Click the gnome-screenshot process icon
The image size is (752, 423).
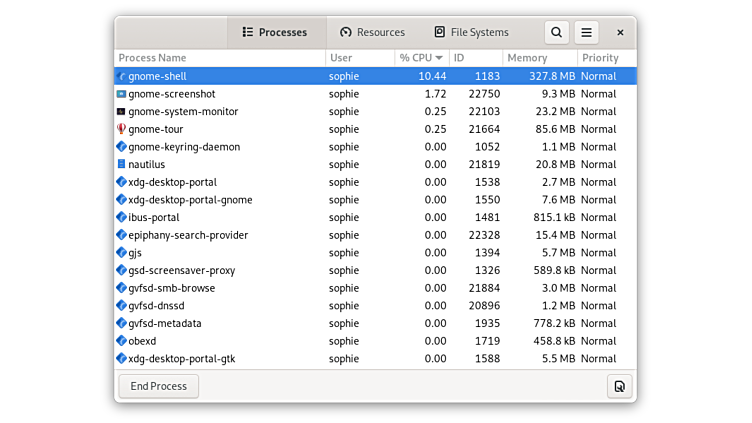(x=121, y=94)
